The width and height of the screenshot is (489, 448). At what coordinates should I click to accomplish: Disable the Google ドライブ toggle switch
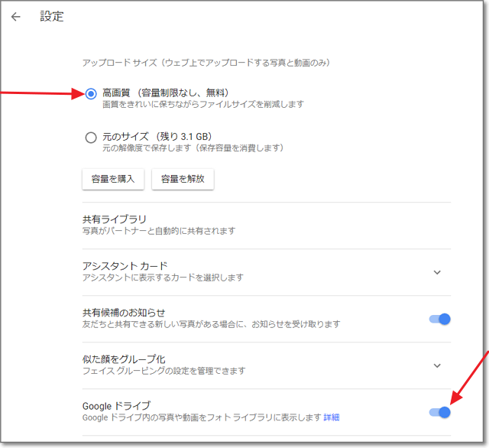point(439,412)
